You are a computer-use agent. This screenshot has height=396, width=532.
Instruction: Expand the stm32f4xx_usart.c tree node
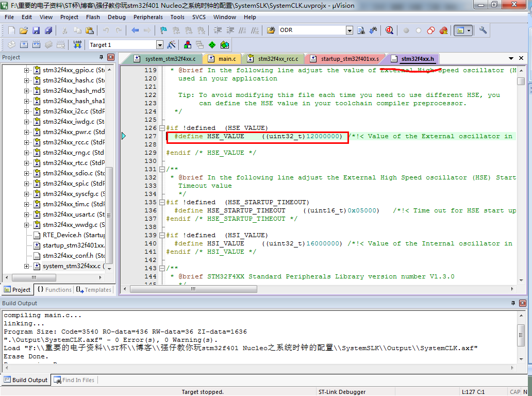tap(26, 215)
